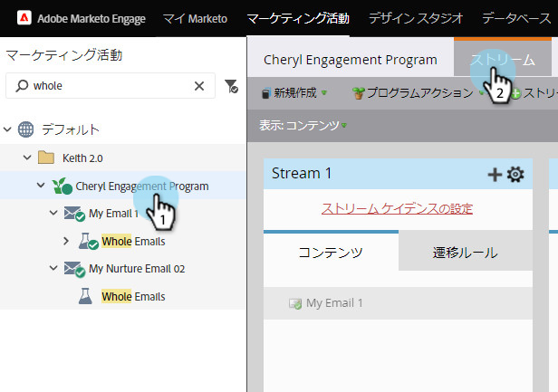Click the Adobe logo icon
558x392 pixels.
point(24,18)
